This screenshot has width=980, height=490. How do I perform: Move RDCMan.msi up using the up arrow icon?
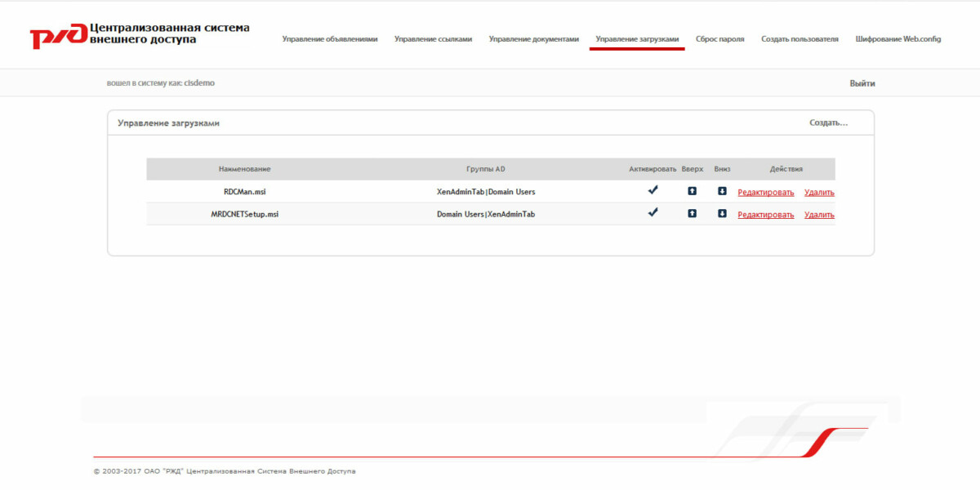tap(692, 191)
